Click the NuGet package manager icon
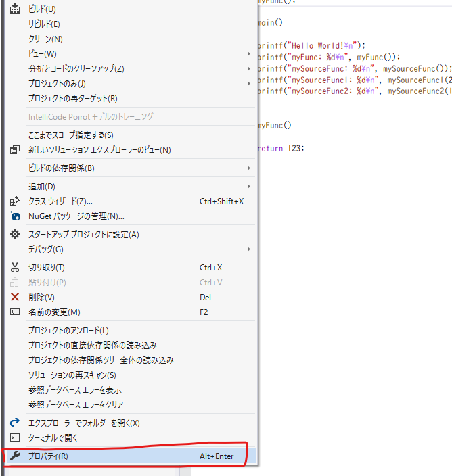 (15, 216)
